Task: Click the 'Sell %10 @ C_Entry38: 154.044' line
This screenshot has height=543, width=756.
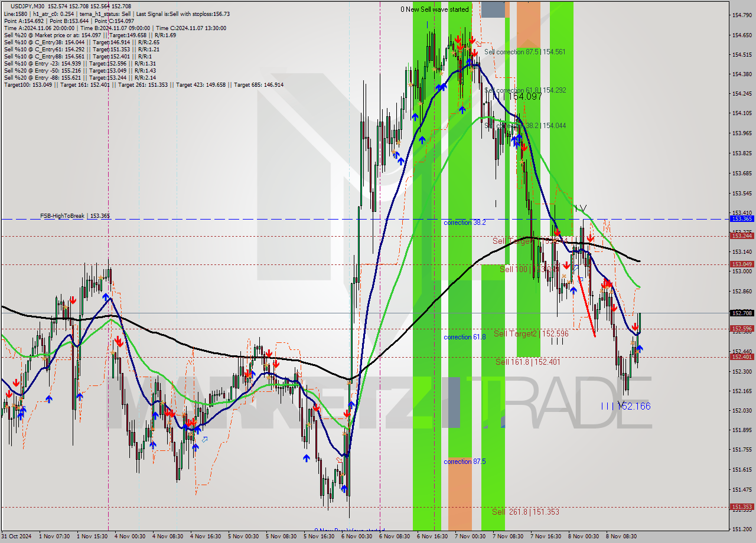Action: pos(82,42)
